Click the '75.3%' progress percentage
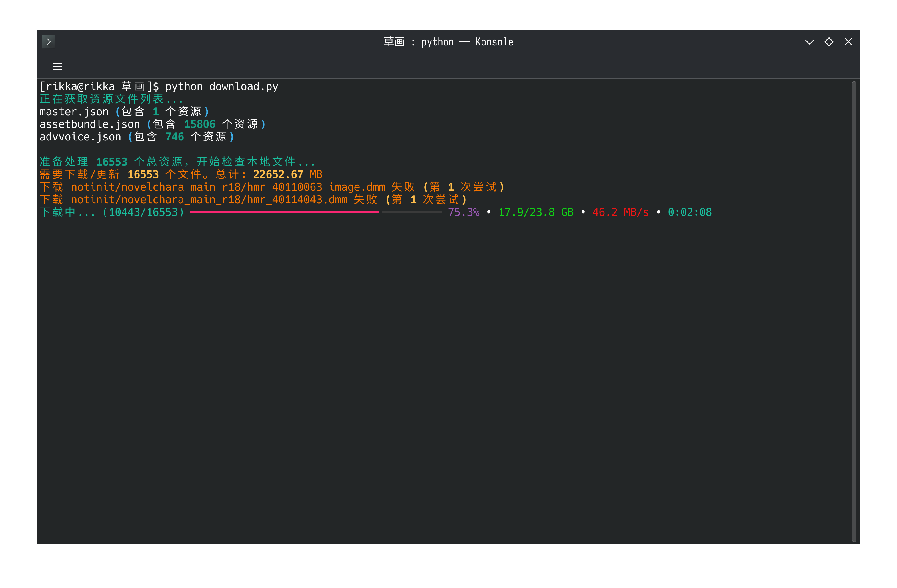Screen dimensions: 897x588 [464, 212]
